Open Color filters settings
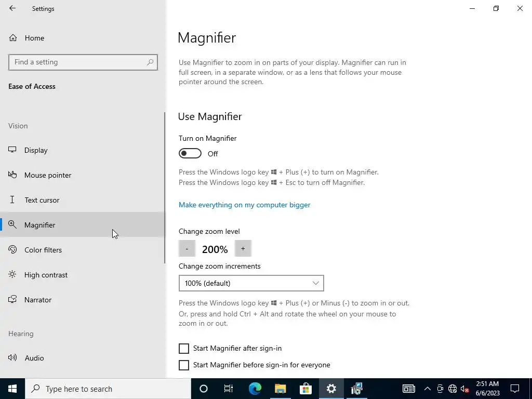532x399 pixels. (x=83, y=250)
